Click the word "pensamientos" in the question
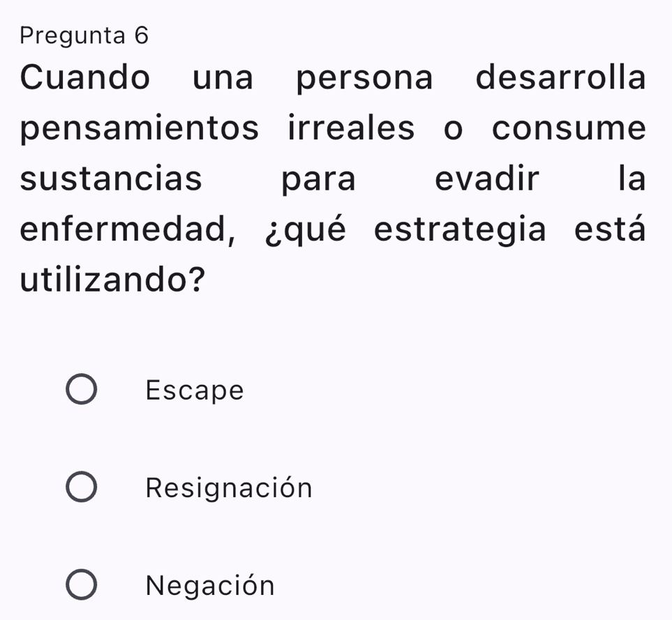 [x=140, y=130]
